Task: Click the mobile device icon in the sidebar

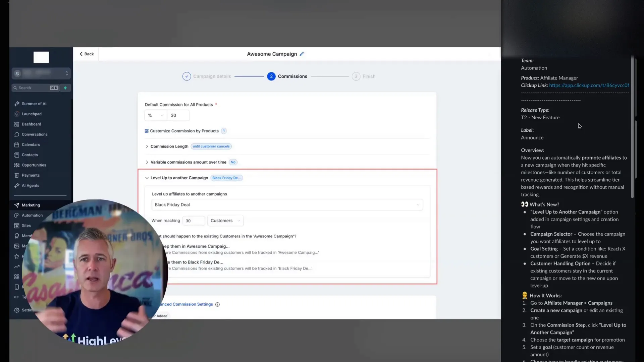Action: [17, 287]
